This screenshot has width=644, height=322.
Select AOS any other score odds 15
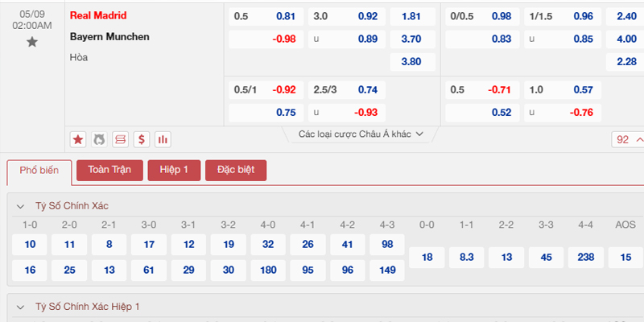click(625, 258)
